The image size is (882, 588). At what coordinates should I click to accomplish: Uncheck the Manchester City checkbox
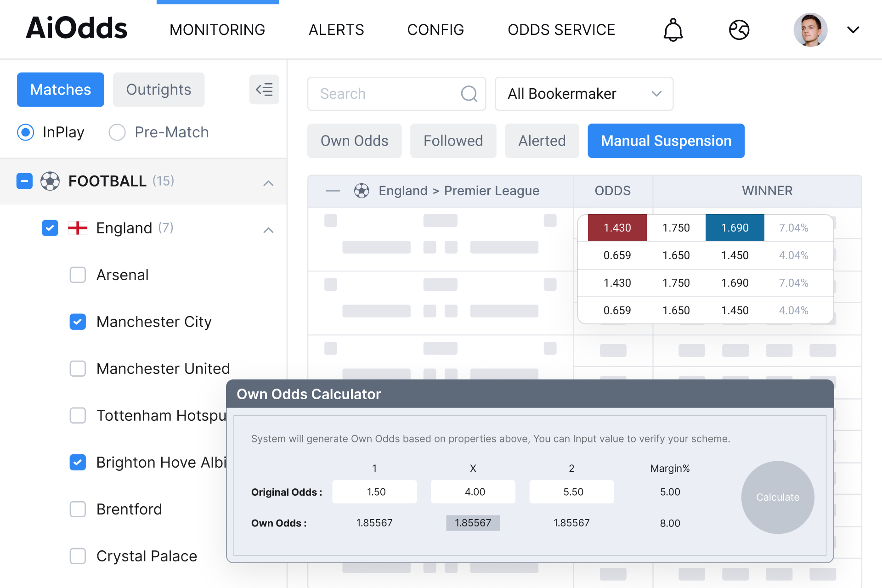click(78, 322)
